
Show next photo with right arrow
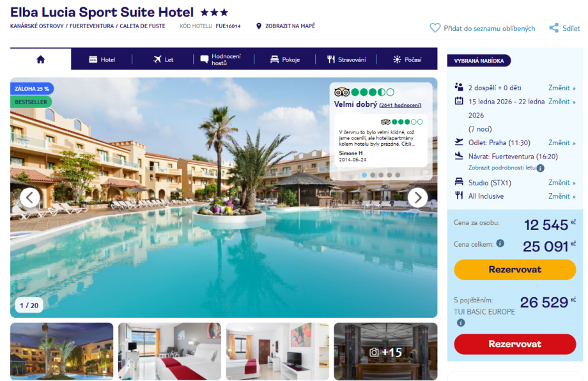417,198
